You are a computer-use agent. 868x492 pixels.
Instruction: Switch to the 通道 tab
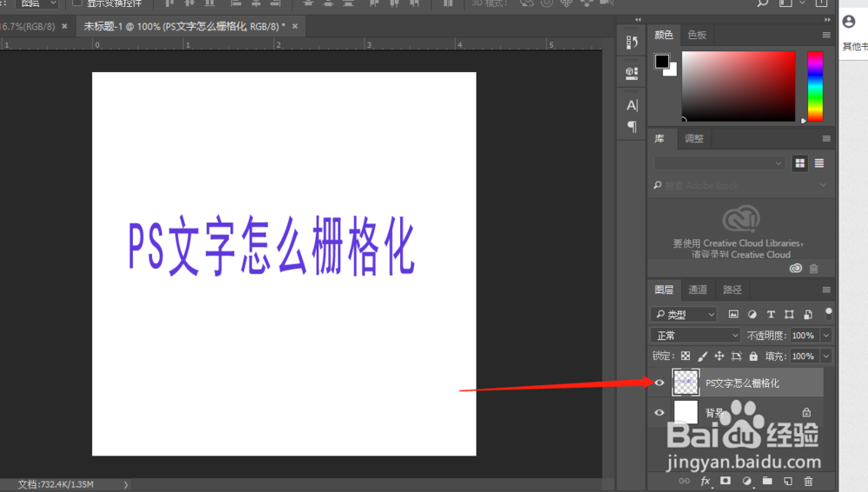pyautogui.click(x=698, y=290)
